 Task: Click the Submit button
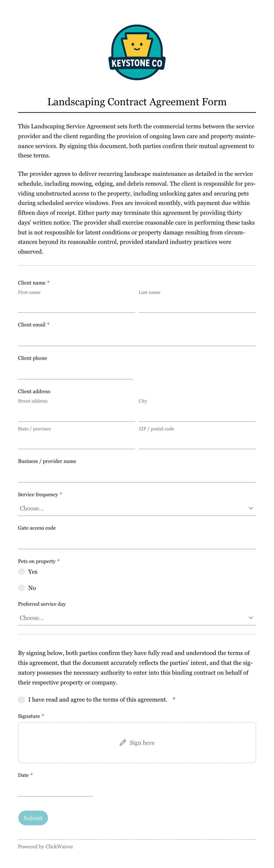click(x=33, y=818)
